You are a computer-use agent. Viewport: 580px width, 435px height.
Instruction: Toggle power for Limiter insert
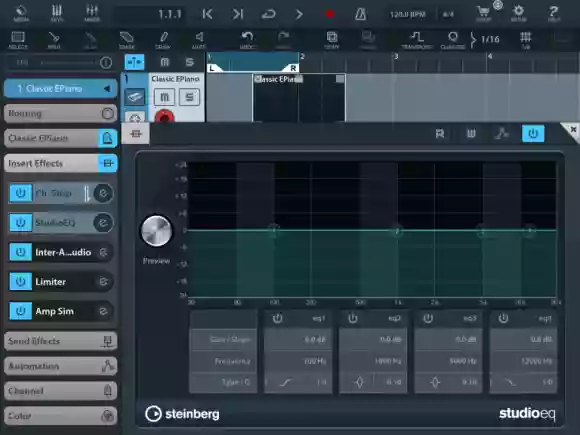point(20,282)
